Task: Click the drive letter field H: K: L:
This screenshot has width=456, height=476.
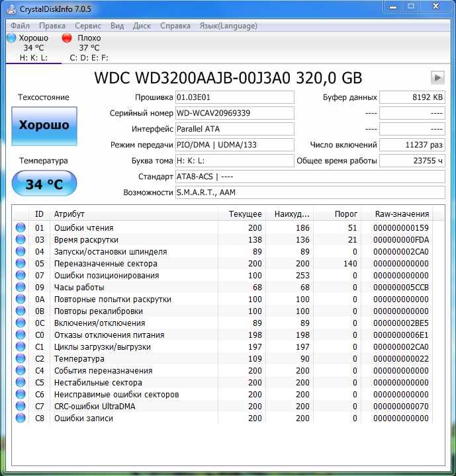Action: click(x=235, y=161)
